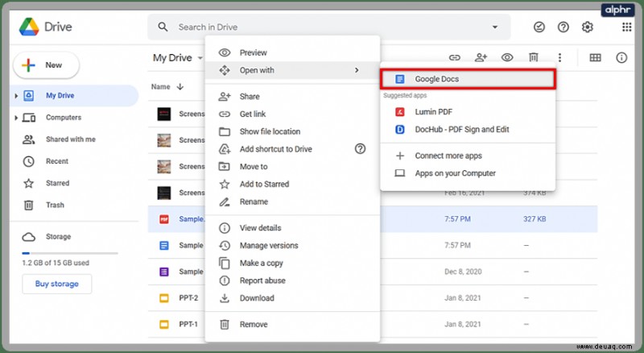Open the Storage section

58,237
